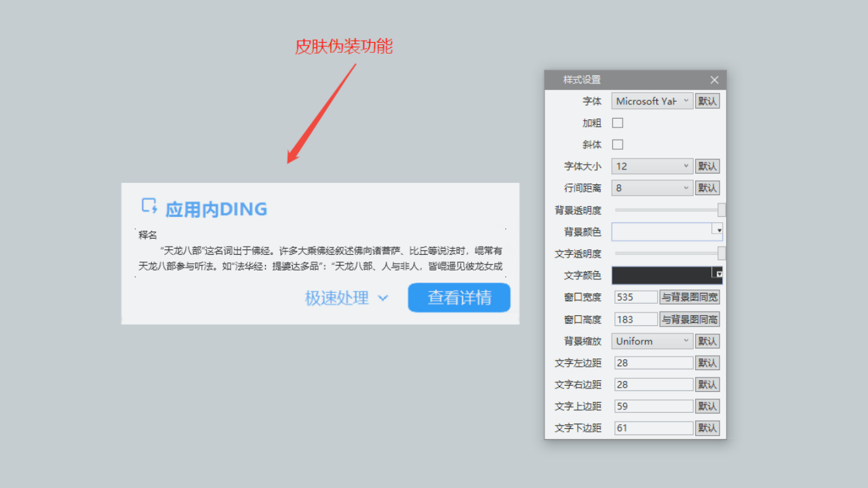Open the 字体 font dropdown
This screenshot has width=868, height=488.
[x=652, y=101]
